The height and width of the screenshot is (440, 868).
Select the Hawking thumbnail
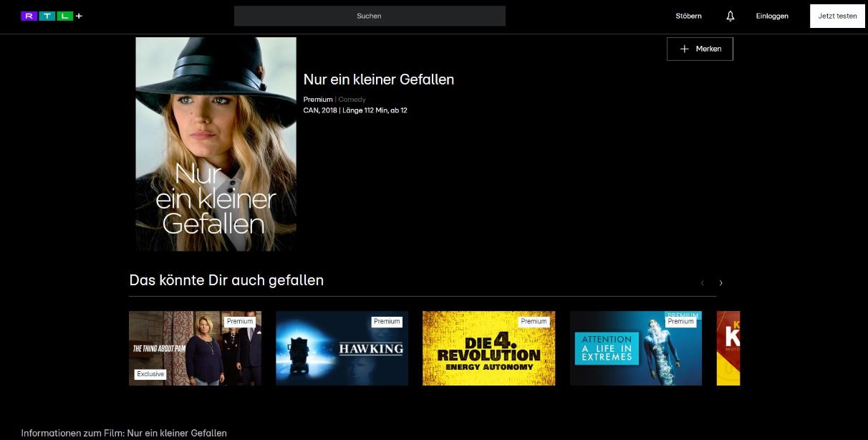(342, 348)
